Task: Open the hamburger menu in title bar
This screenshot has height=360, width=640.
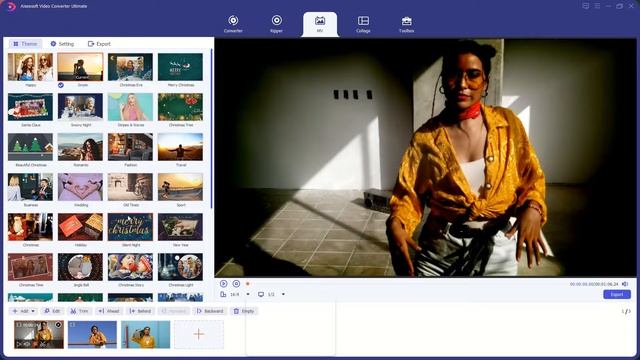Action: coord(597,6)
